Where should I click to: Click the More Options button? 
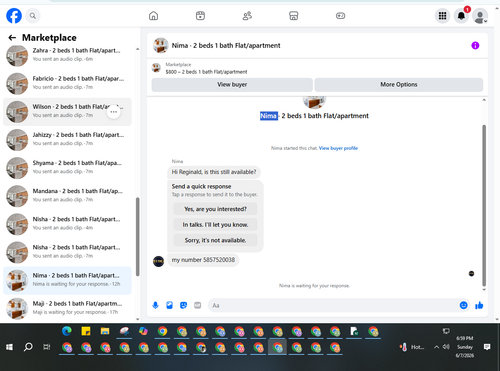click(399, 85)
